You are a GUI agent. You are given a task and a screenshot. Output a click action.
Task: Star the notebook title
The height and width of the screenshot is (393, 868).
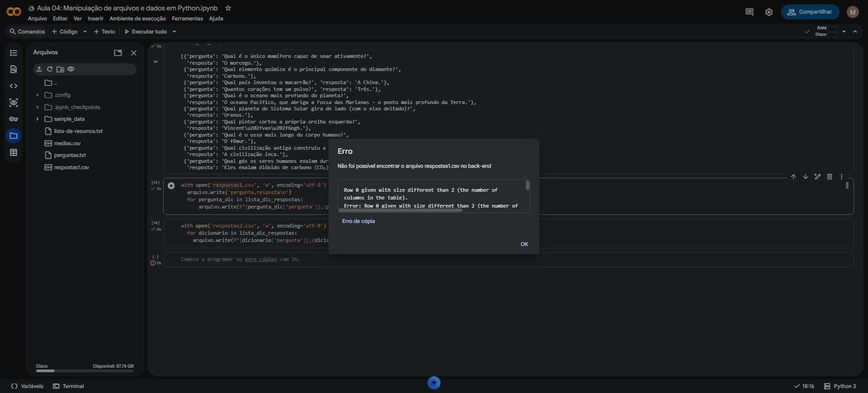click(228, 8)
